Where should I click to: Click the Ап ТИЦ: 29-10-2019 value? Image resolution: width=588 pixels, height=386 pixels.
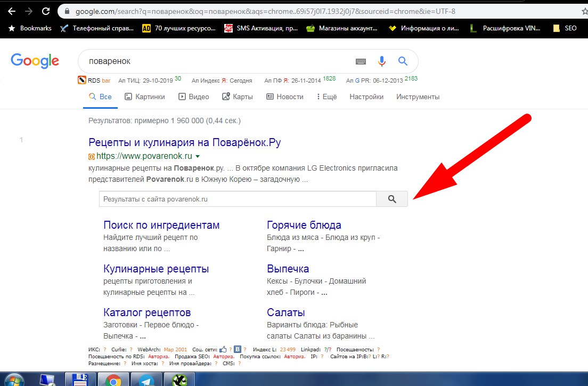point(149,81)
